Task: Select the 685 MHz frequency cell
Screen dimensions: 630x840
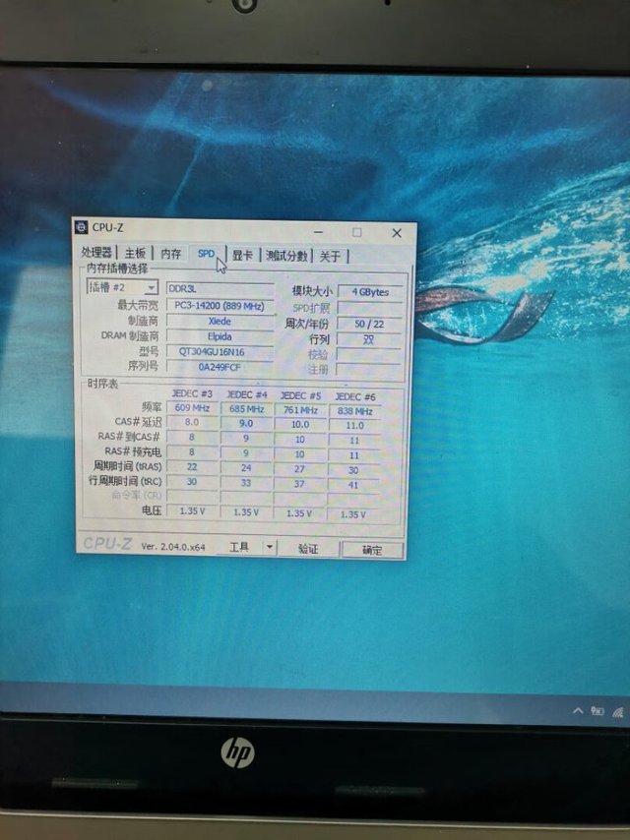Action: (247, 409)
